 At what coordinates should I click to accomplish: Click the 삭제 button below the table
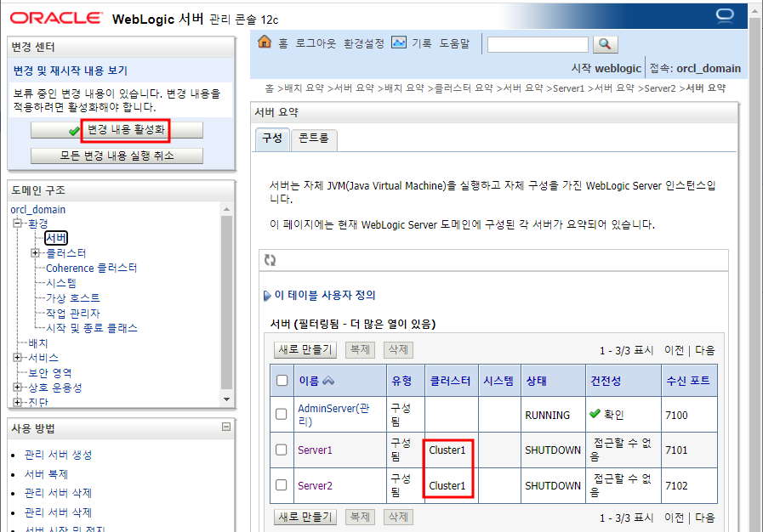[x=399, y=517]
